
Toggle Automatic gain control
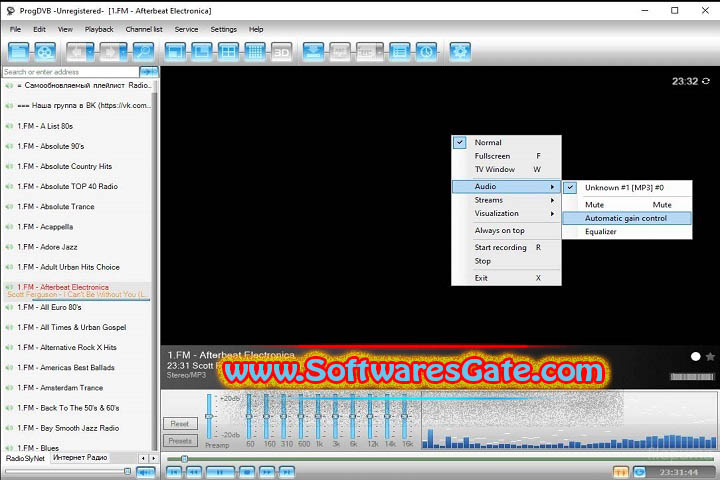627,218
